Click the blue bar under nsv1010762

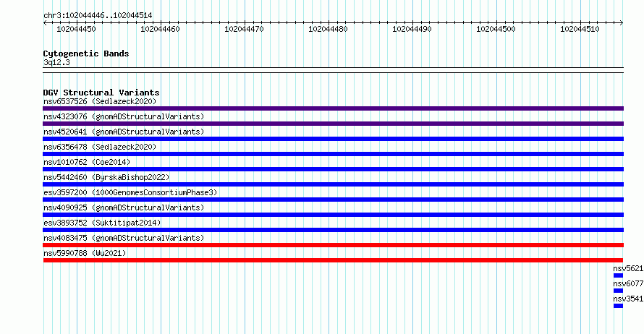tap(333, 169)
